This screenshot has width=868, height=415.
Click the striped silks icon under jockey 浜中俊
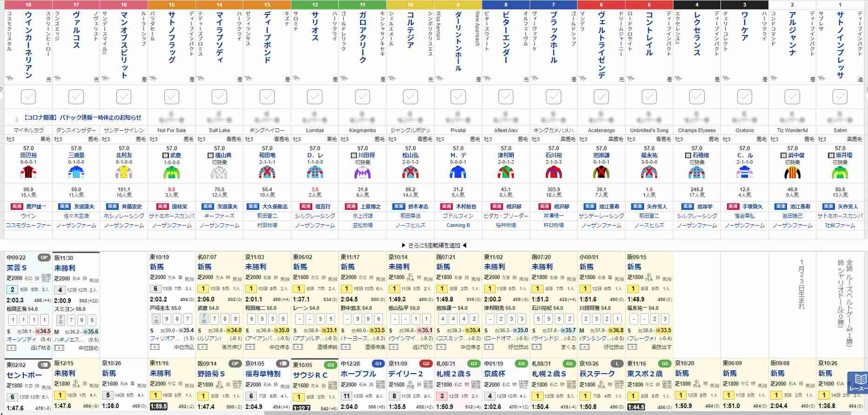tap(792, 173)
